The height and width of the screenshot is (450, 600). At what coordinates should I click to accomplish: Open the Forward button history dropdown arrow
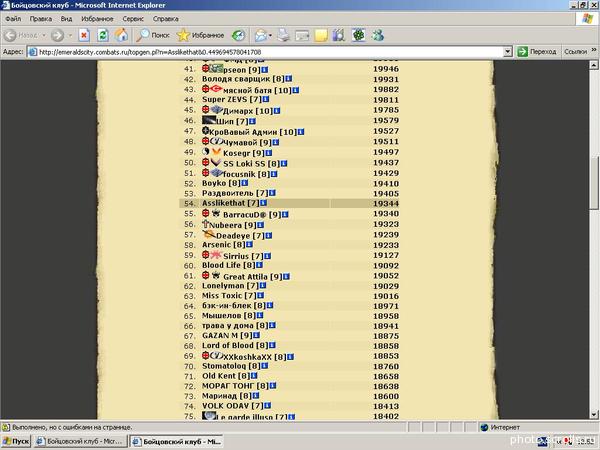coord(70,36)
